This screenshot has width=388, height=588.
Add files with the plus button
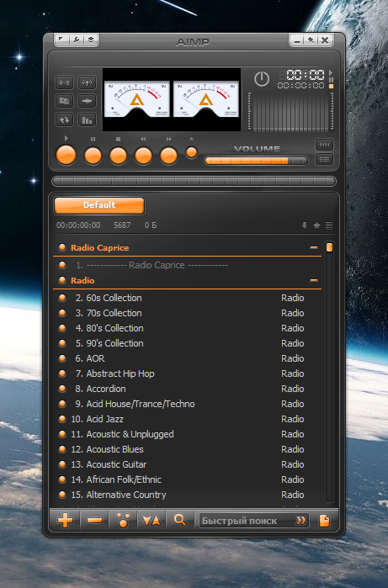tap(66, 521)
